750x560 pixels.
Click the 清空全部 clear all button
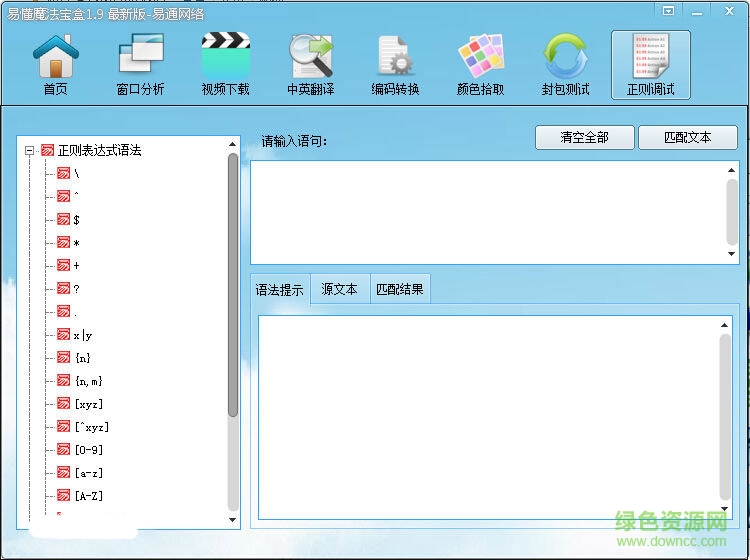coord(585,138)
